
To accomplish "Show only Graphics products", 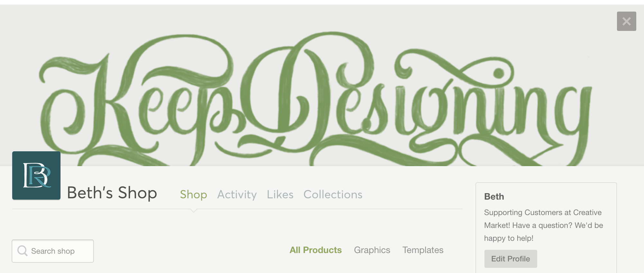I will (372, 250).
